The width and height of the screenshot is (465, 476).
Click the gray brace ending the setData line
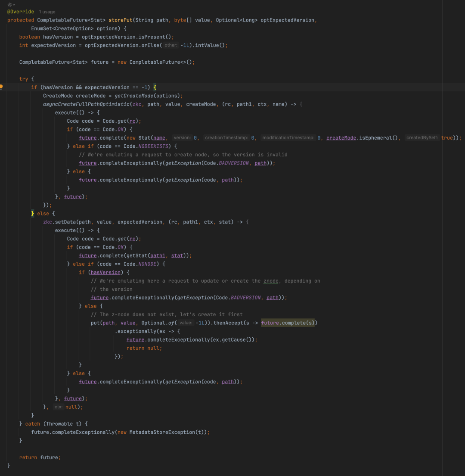point(247,222)
